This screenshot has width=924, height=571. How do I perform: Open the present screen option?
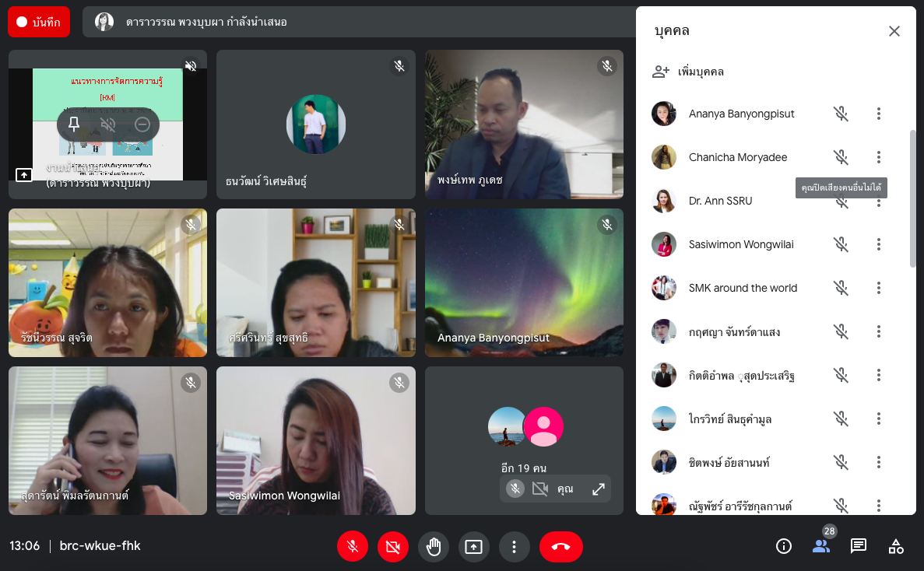(x=473, y=547)
